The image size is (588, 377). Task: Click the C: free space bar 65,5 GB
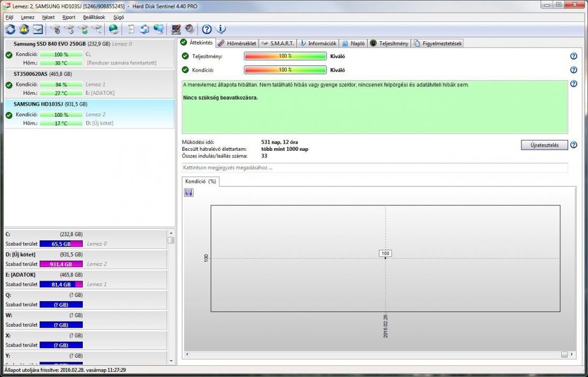coord(61,244)
